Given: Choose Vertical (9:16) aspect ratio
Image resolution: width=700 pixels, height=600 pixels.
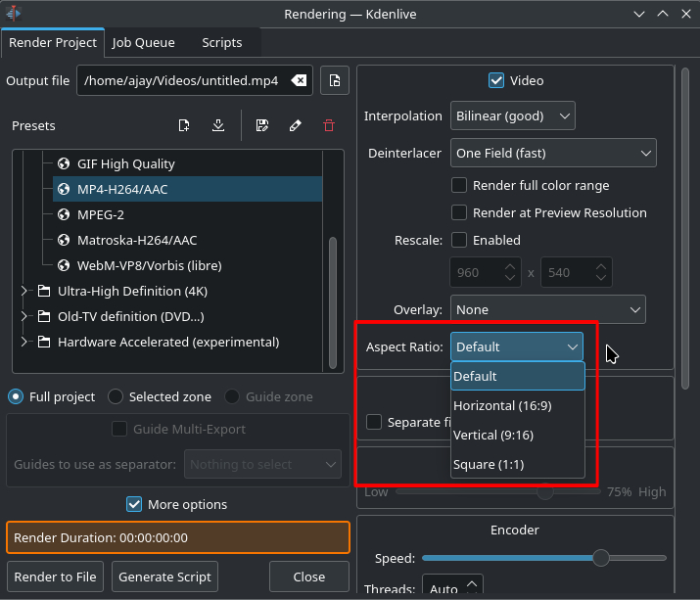Looking at the screenshot, I should pyautogui.click(x=517, y=435).
